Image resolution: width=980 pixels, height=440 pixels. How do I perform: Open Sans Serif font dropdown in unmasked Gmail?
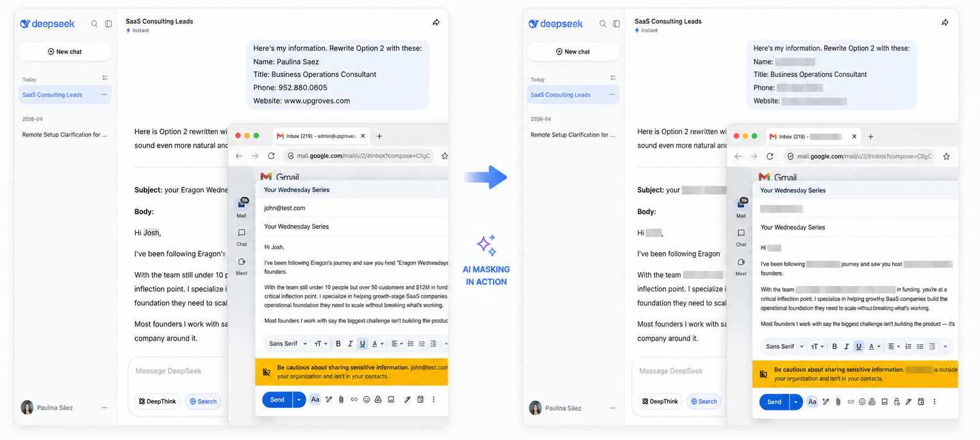point(288,344)
